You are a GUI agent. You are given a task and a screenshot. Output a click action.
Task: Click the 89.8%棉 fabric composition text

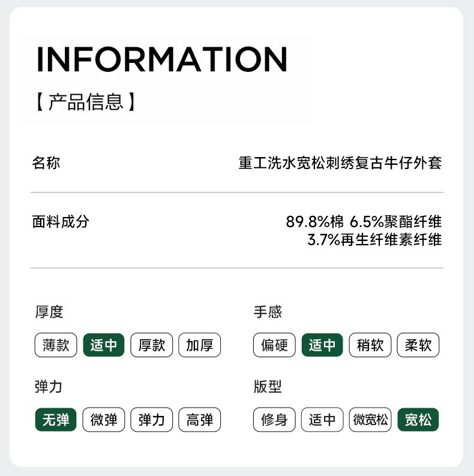pyautogui.click(x=315, y=221)
